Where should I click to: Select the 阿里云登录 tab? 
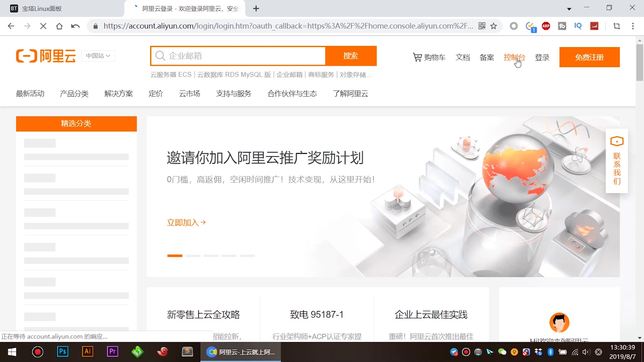pos(185,9)
